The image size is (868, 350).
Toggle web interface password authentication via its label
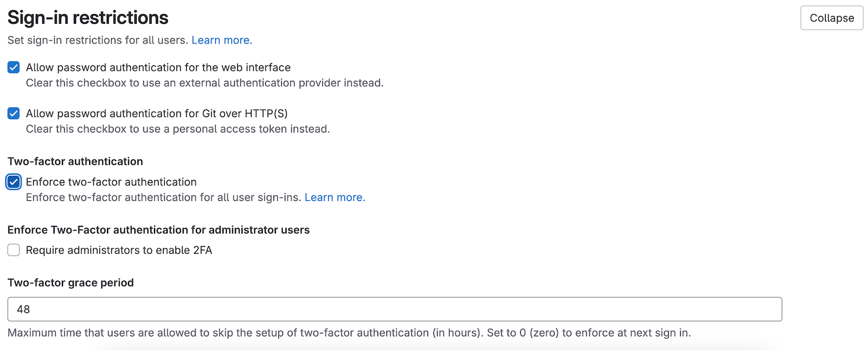pos(158,67)
